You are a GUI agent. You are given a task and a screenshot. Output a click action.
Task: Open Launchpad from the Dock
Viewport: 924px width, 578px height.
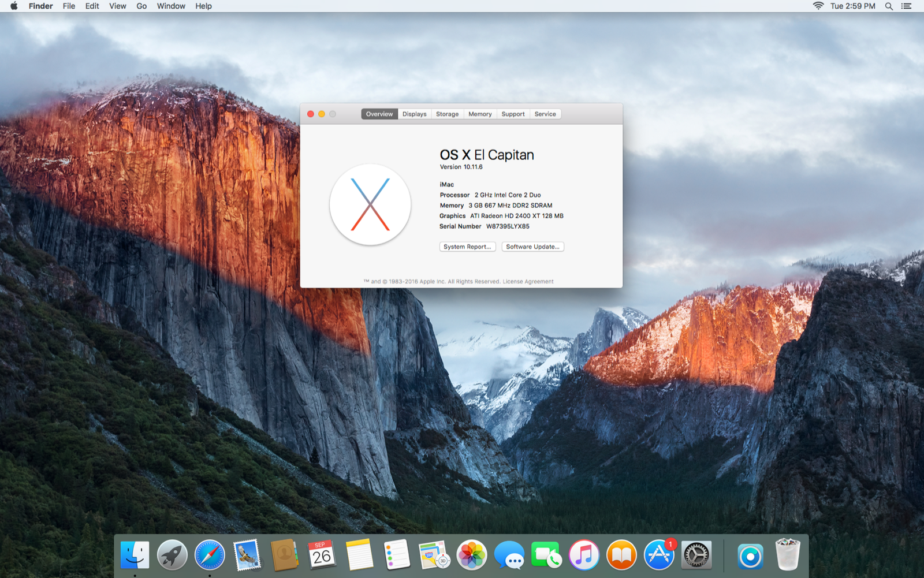(172, 554)
